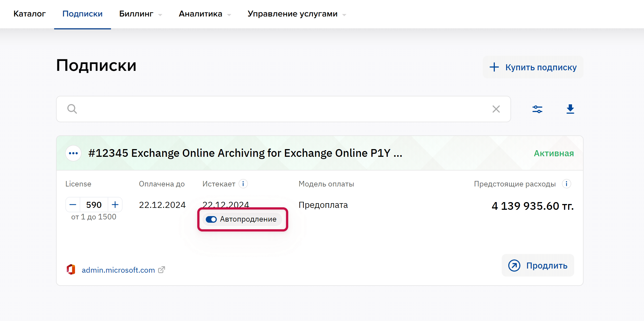Click the Купить подписку button
644x321 pixels.
pyautogui.click(x=533, y=67)
